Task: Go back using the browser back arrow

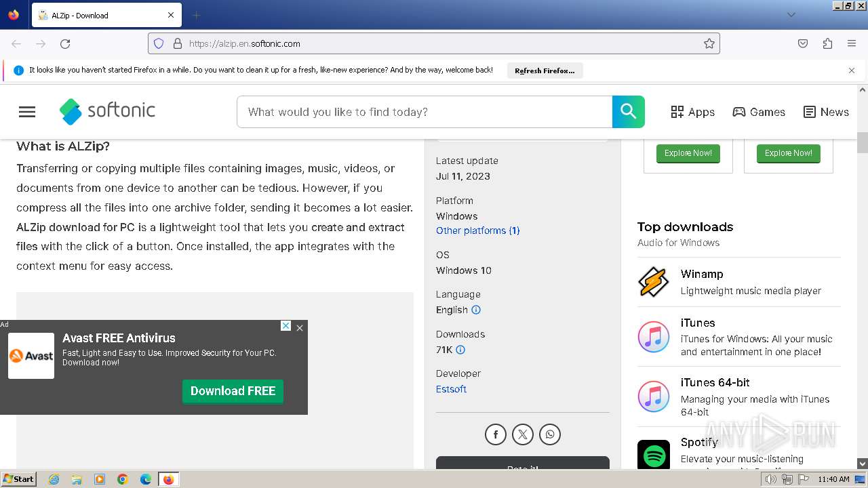Action: 16,43
